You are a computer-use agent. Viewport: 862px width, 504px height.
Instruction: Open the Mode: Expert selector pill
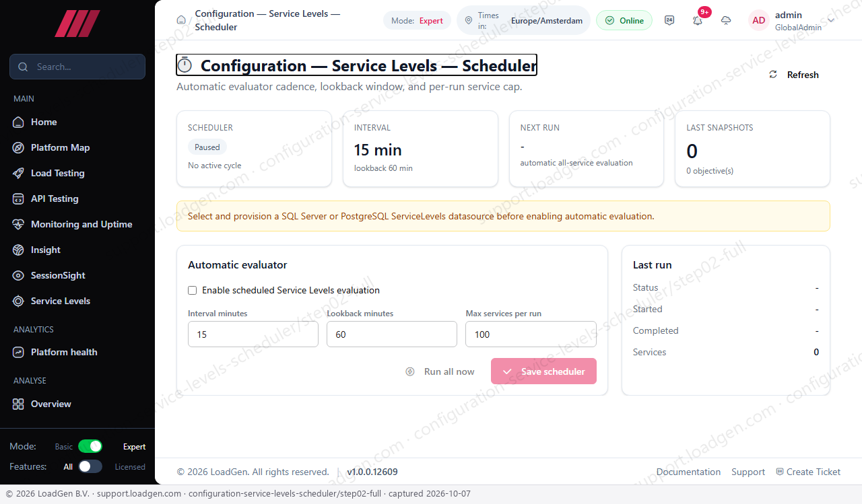coord(417,20)
